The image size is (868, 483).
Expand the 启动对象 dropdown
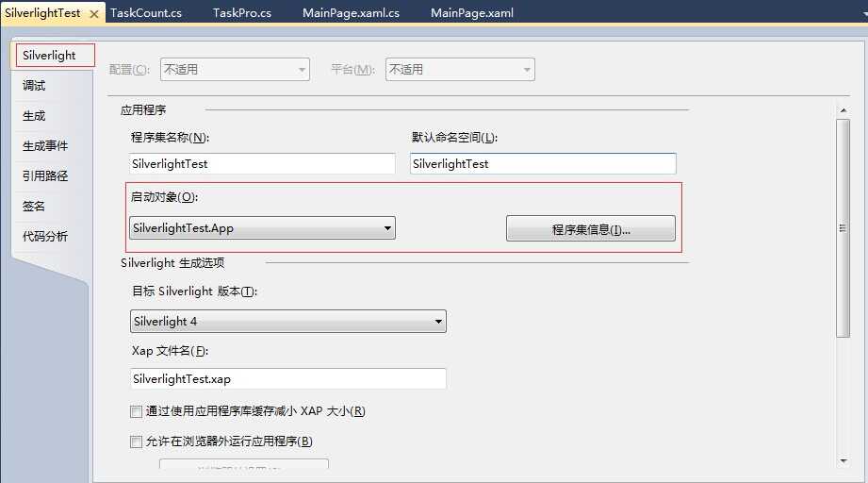[x=262, y=228]
